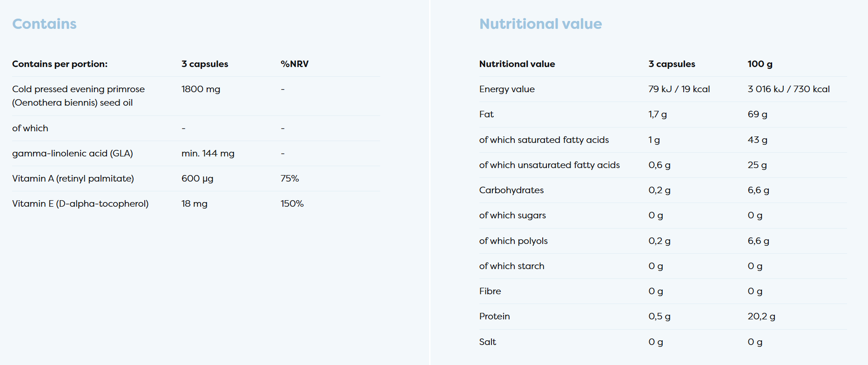Click the "Carbohydrates" row label

(x=511, y=190)
